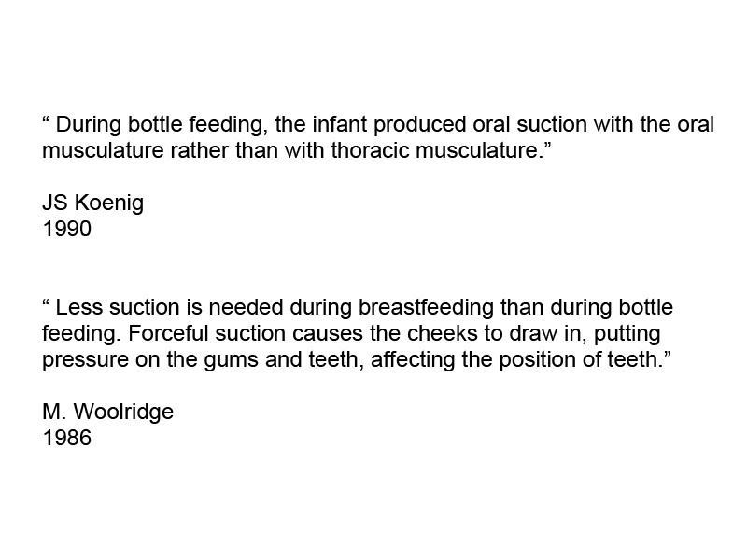
Task: Click the word 'breastfeeding'
Action: (427, 308)
